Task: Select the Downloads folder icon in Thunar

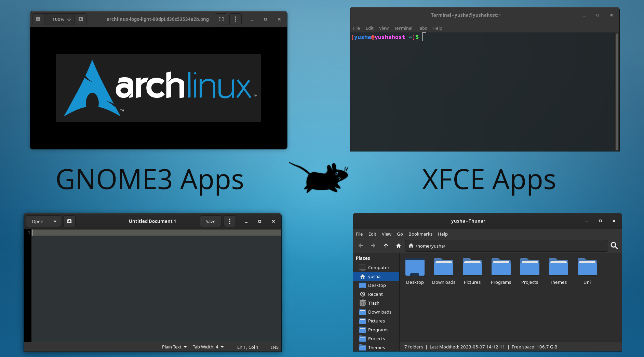Action: pos(444,267)
